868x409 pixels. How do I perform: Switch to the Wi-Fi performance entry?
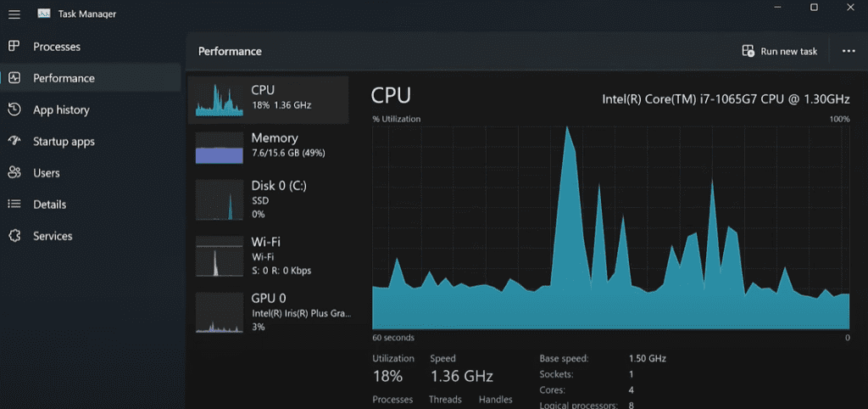271,256
